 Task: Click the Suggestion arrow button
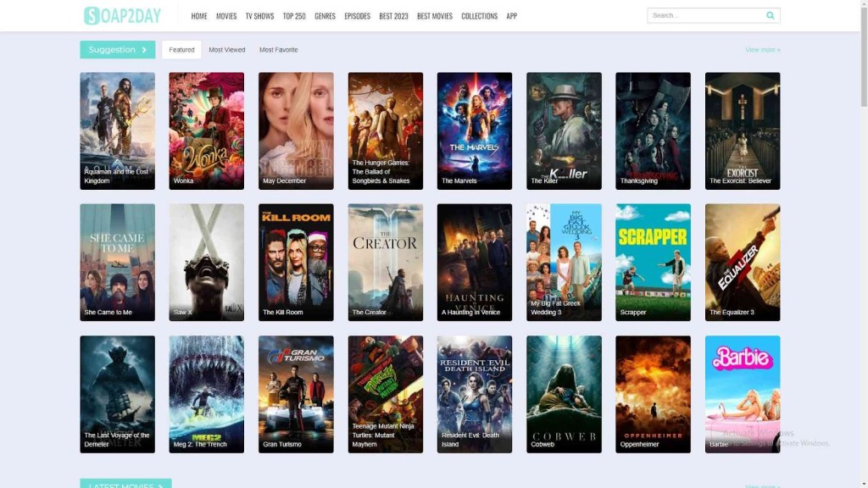pyautogui.click(x=118, y=50)
